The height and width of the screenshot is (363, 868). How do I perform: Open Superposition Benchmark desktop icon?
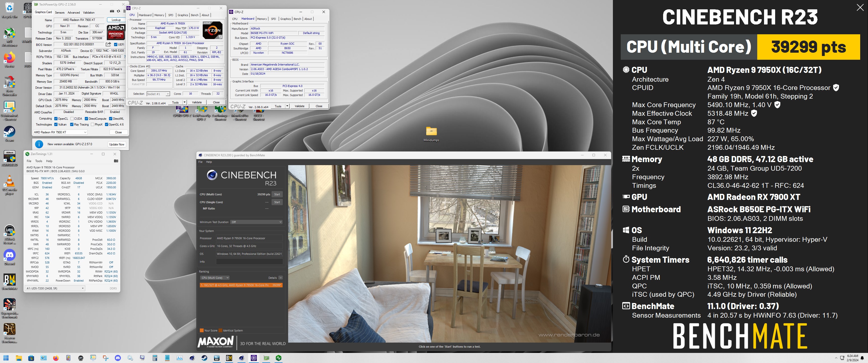[9, 308]
